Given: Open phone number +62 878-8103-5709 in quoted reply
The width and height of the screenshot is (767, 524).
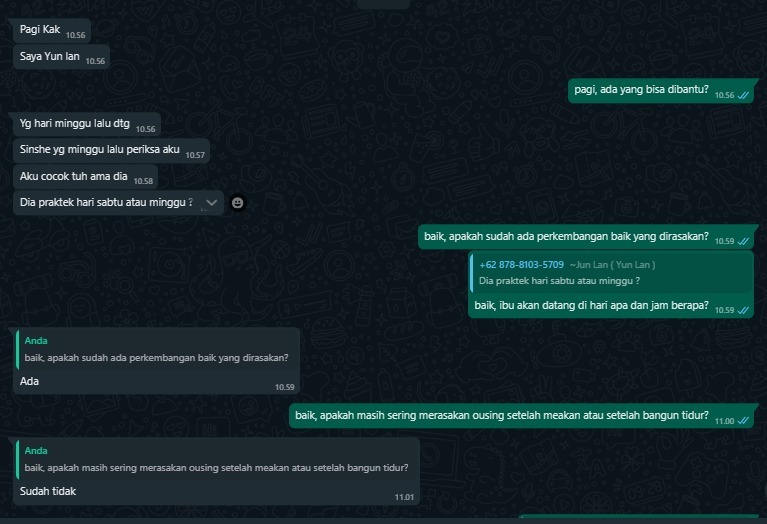Looking at the screenshot, I should pos(521,265).
